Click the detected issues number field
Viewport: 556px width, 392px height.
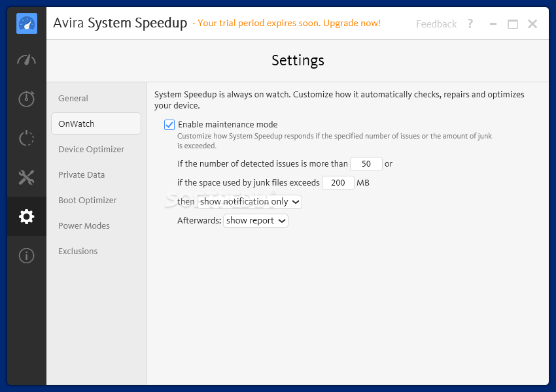click(366, 163)
